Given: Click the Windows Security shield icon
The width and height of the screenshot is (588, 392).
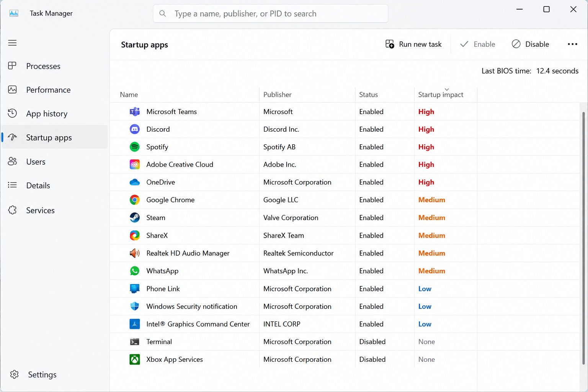Looking at the screenshot, I should click(x=135, y=306).
